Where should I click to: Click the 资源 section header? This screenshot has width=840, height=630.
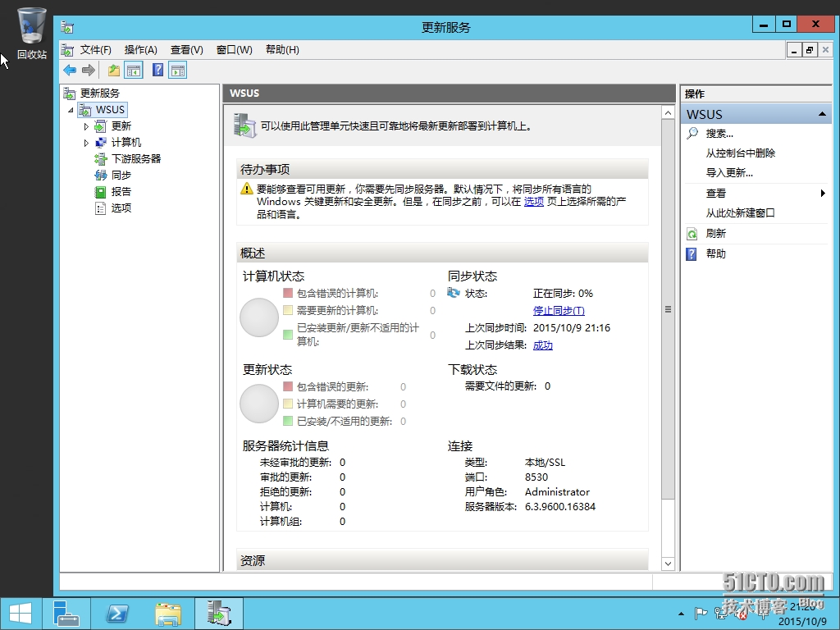tap(442, 559)
